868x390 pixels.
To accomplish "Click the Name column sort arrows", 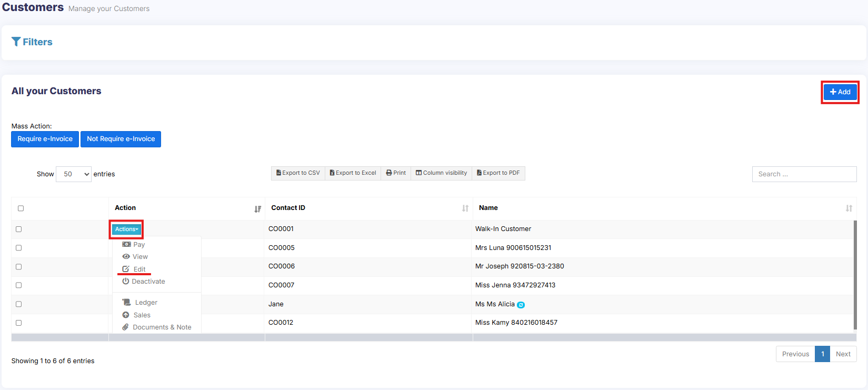I will (x=849, y=208).
